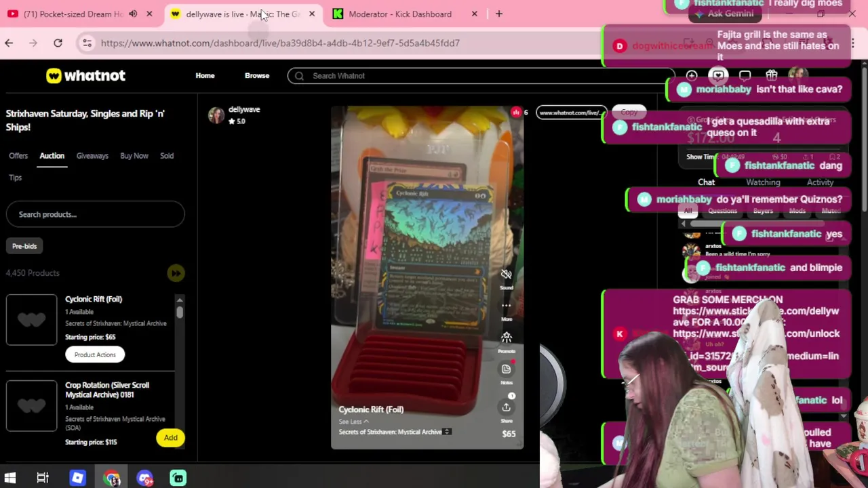
Task: Click the up/down stepper icon beside Mystical Archive
Action: 446,432
